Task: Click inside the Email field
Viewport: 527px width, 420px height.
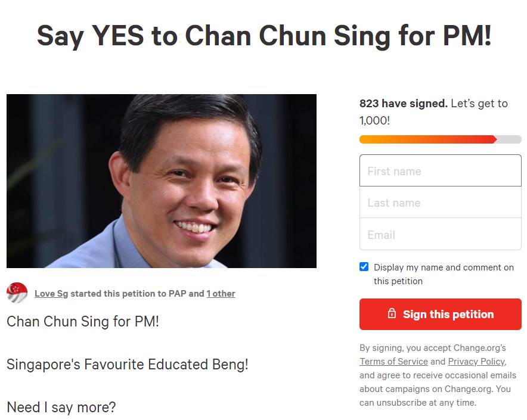Action: tap(440, 235)
